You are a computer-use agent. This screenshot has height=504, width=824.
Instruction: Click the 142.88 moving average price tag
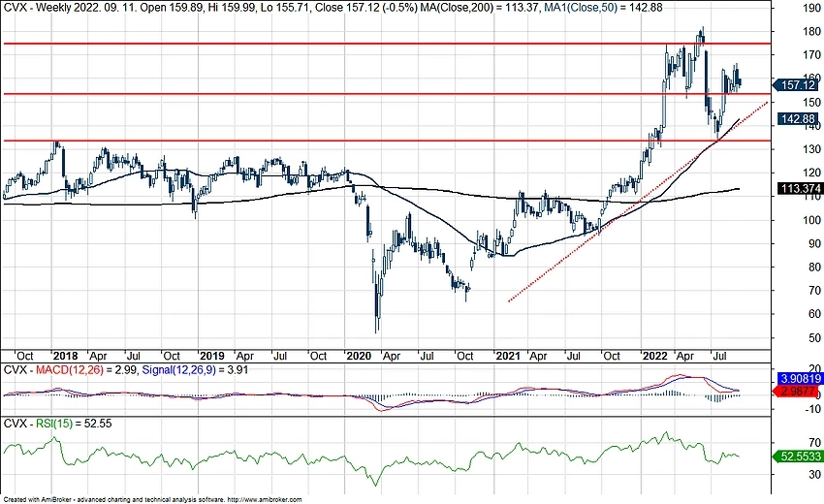[798, 119]
